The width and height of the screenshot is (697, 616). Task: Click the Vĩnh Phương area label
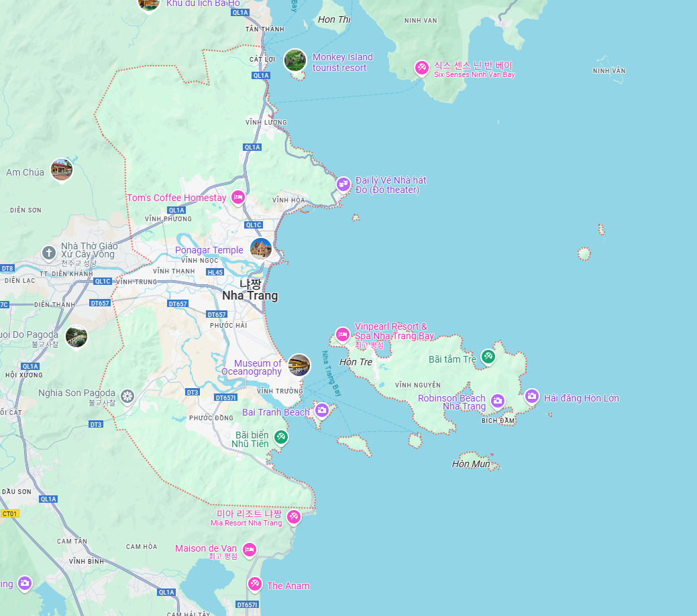pyautogui.click(x=168, y=219)
